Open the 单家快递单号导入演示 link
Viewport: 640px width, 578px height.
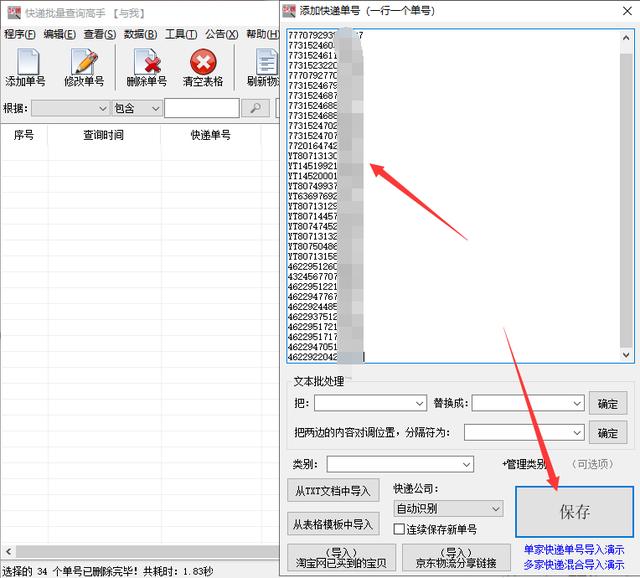point(575,550)
